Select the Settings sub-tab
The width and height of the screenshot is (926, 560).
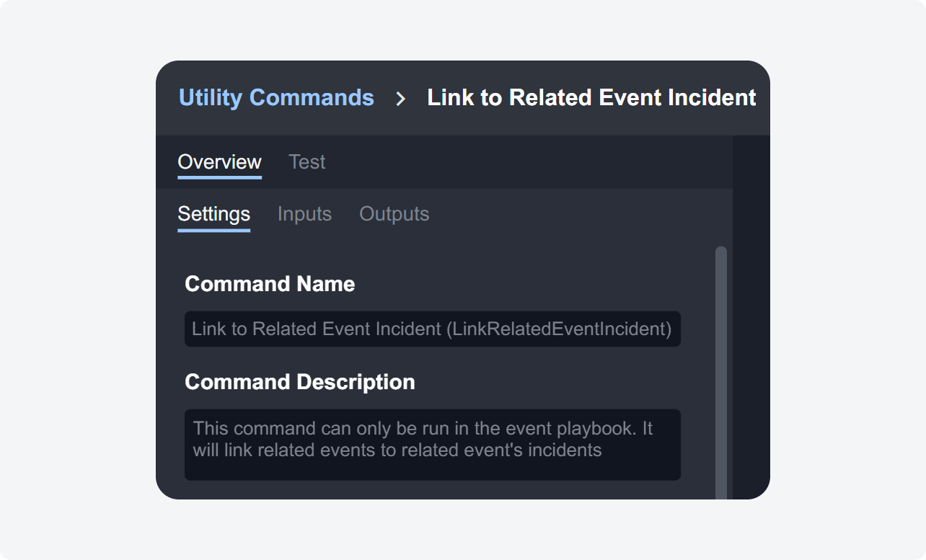tap(213, 214)
